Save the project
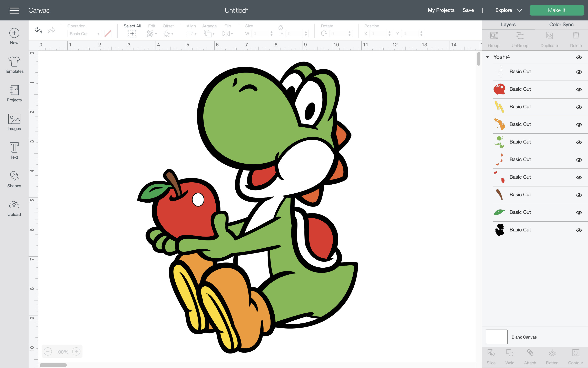The height and width of the screenshot is (368, 588). point(468,10)
